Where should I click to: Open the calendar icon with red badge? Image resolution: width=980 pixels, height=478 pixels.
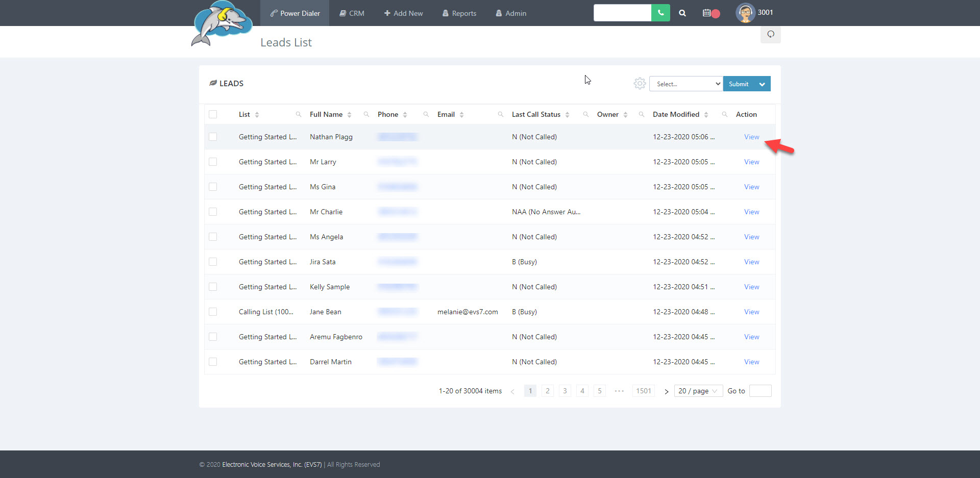pyautogui.click(x=711, y=13)
